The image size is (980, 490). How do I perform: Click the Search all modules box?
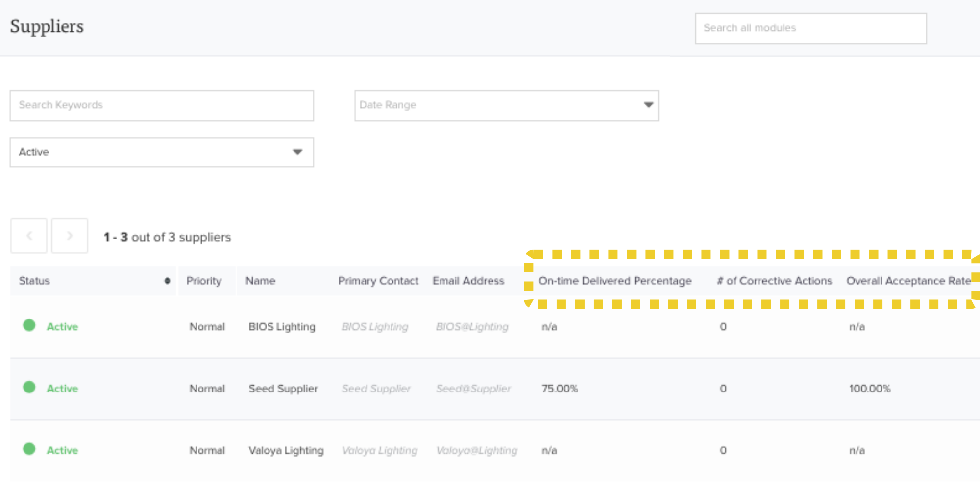810,28
